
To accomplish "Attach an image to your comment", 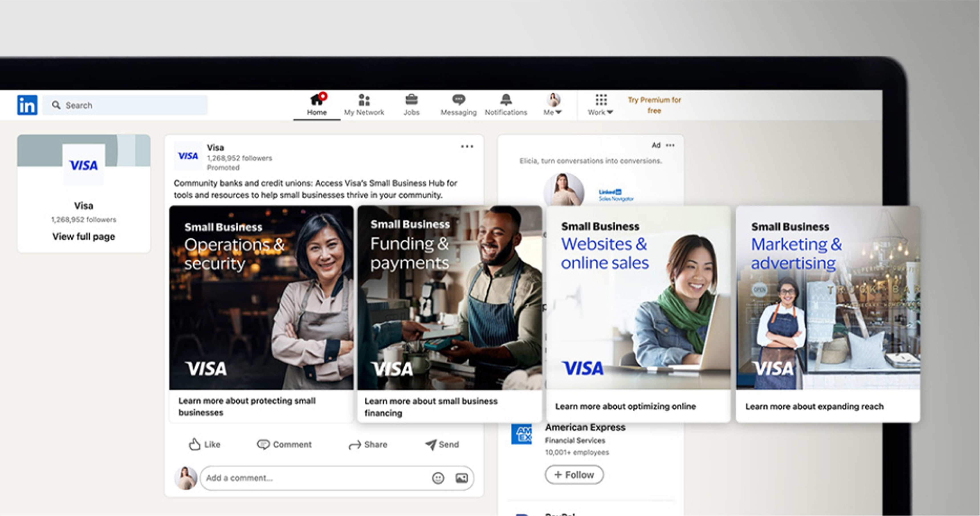I will tap(461, 478).
